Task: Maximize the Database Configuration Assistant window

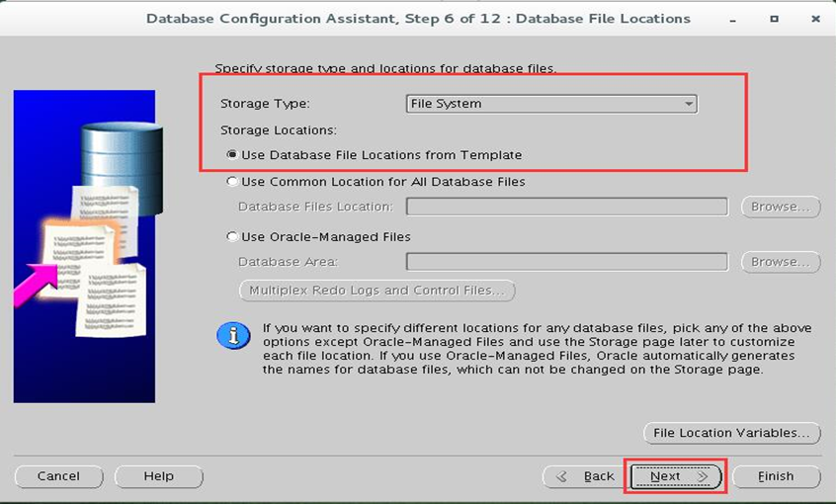Action: [x=774, y=19]
